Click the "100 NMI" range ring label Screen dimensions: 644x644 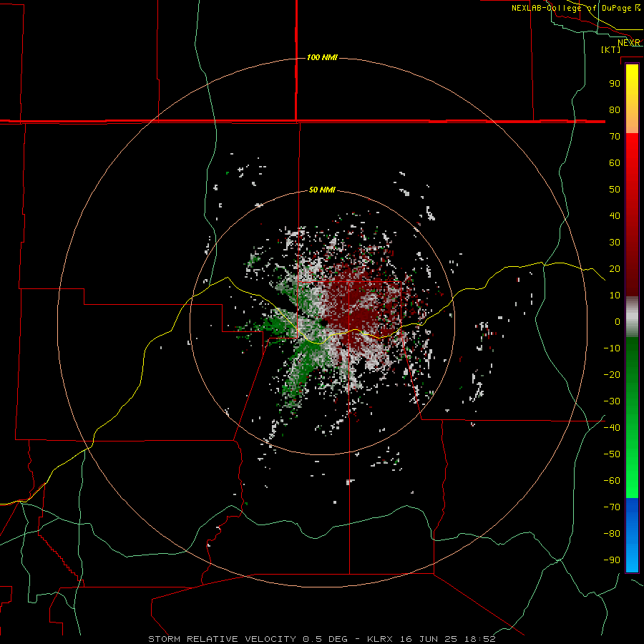(x=322, y=57)
